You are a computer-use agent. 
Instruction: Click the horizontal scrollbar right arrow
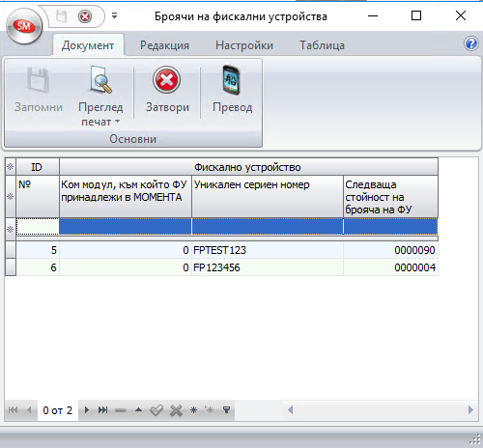click(x=470, y=410)
